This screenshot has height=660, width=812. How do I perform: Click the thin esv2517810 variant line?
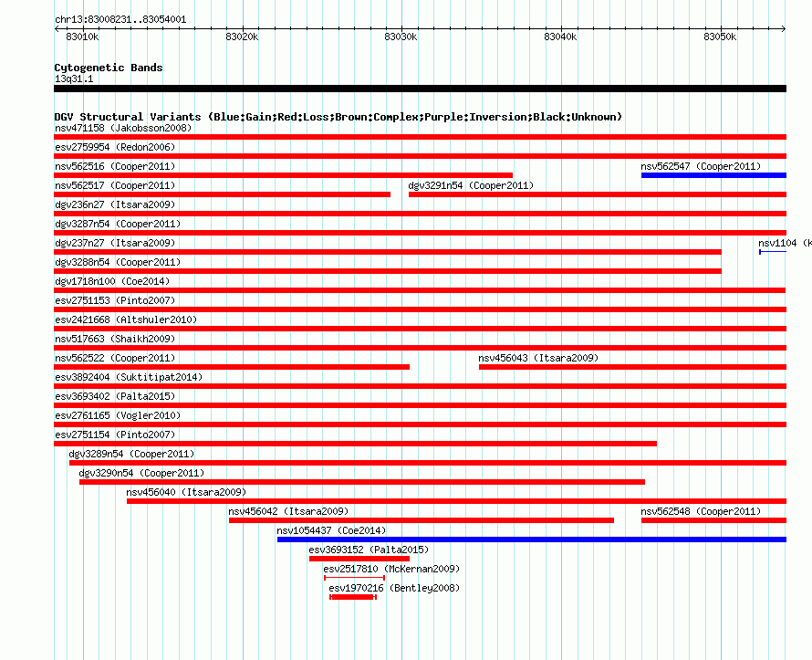click(354, 578)
